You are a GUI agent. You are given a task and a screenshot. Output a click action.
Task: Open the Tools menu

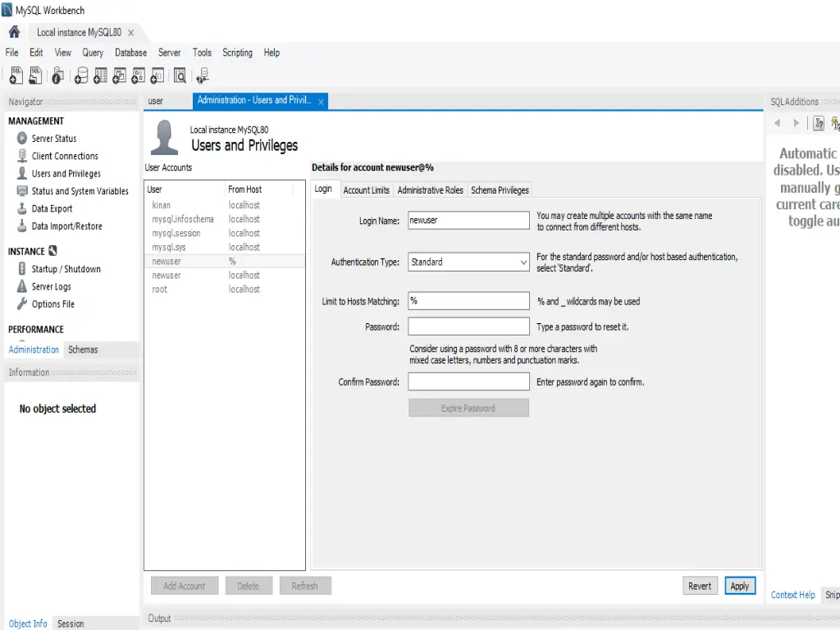pyautogui.click(x=202, y=52)
